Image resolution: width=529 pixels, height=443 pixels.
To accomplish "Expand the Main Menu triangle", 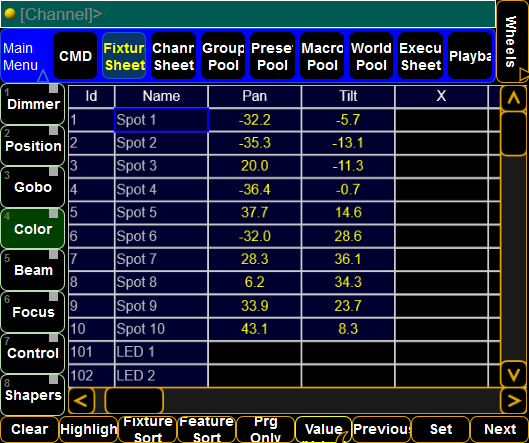I will click(43, 76).
